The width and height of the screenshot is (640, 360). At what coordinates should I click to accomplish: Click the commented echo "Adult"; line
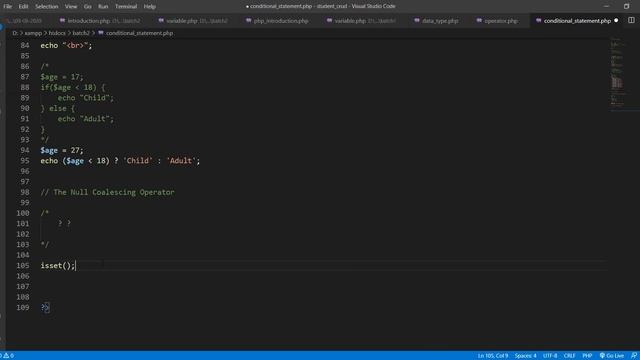click(86, 119)
